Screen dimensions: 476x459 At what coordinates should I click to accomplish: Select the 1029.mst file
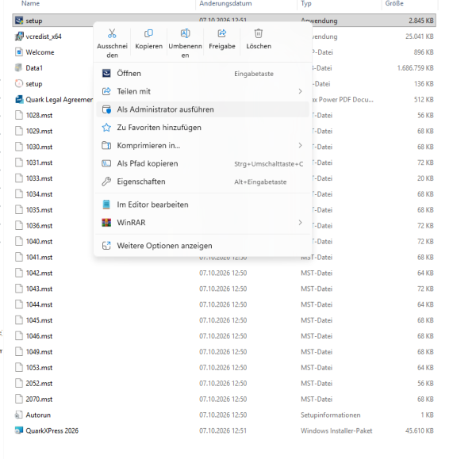(39, 131)
